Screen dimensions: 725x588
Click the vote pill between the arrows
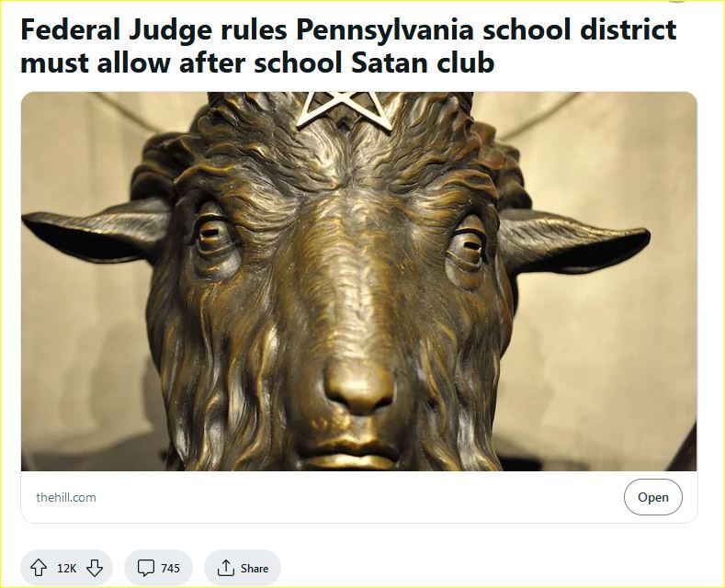point(66,568)
